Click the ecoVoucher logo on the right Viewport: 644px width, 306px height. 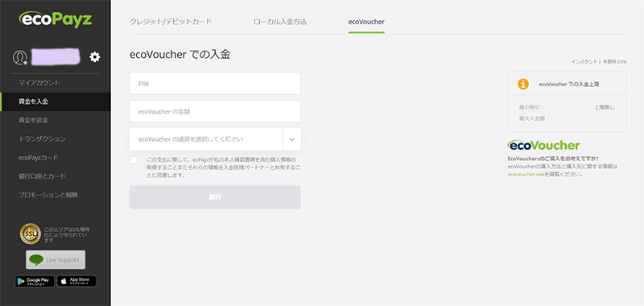544,145
